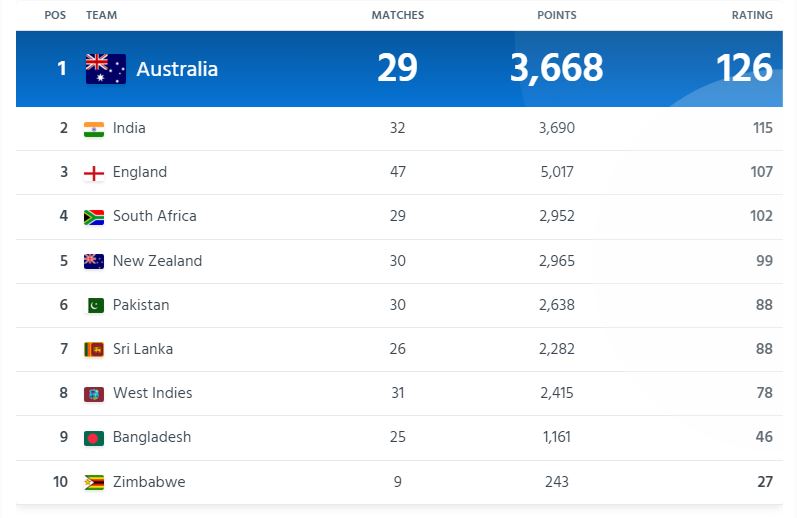The width and height of the screenshot is (797, 518).
Task: Open the India team name link
Action: pyautogui.click(x=129, y=128)
